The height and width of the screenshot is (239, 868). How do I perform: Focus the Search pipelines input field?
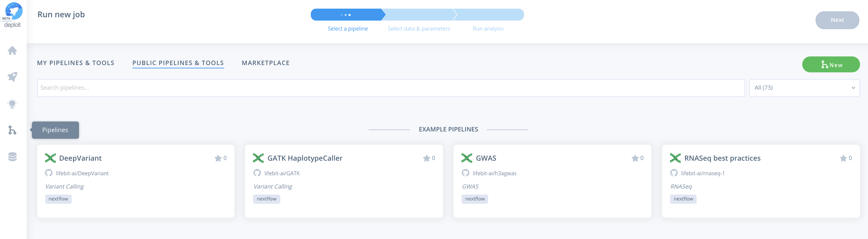[391, 88]
